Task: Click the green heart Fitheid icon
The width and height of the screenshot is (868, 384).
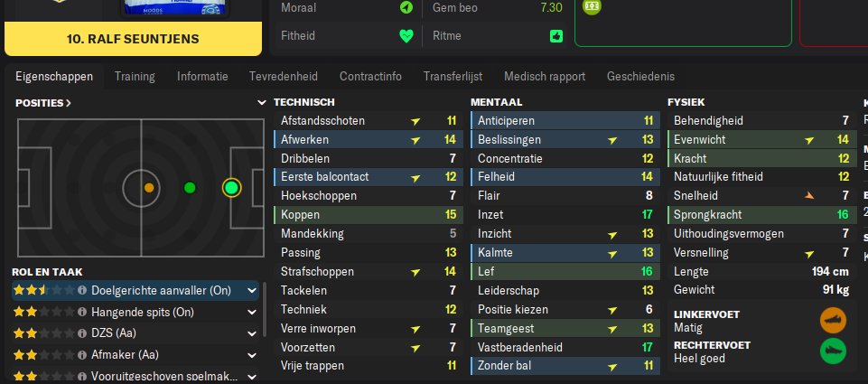Action: [x=406, y=37]
